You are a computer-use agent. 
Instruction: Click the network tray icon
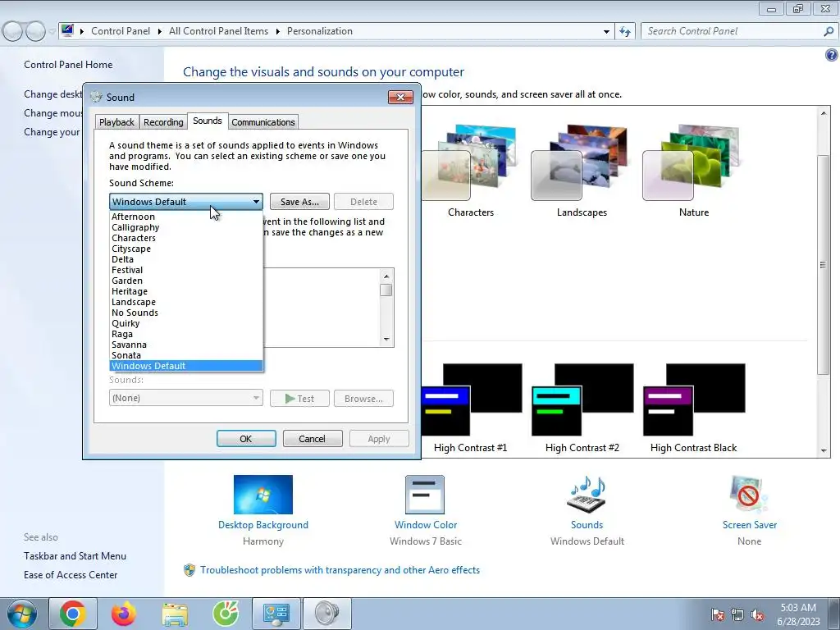(737, 614)
